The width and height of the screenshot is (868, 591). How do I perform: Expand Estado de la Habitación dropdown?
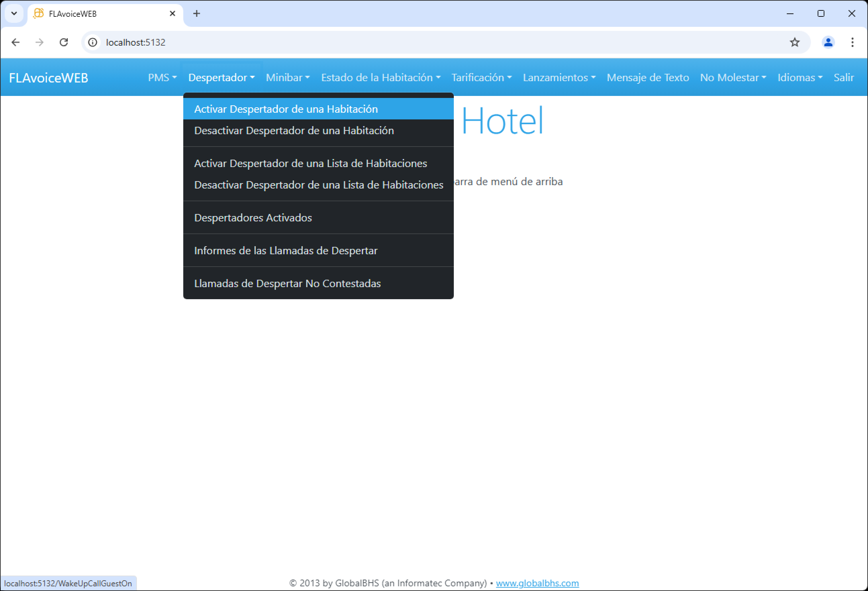pyautogui.click(x=381, y=77)
